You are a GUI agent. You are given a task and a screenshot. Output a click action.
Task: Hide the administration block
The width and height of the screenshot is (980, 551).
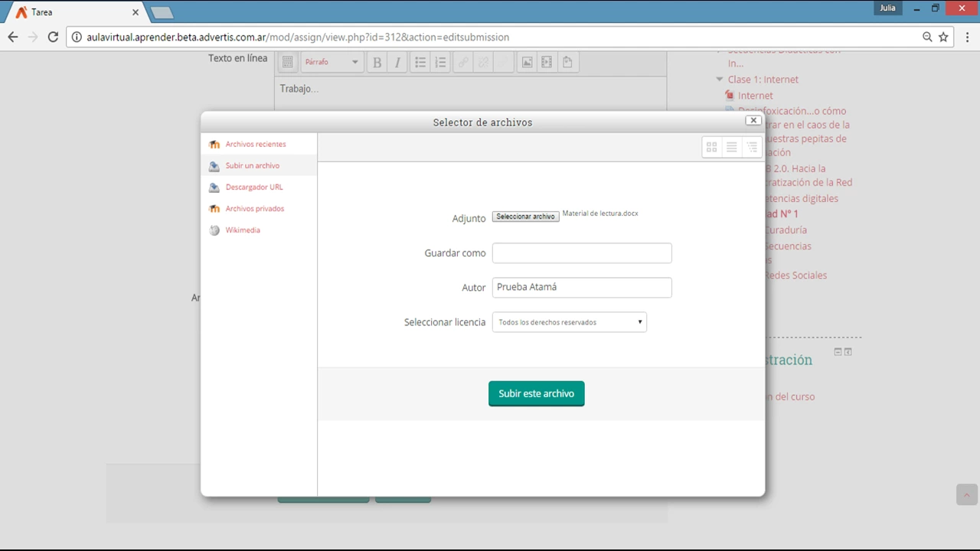click(x=838, y=352)
